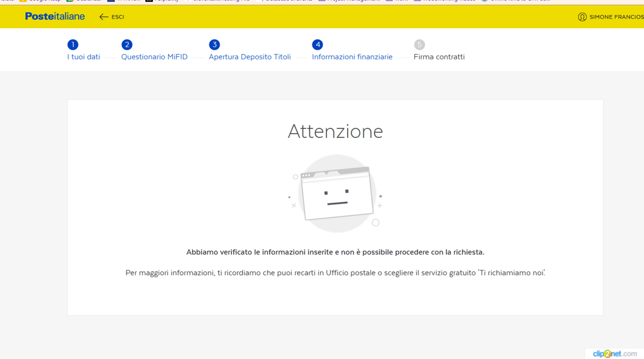644x359 pixels.
Task: Select the 'Apertura Deposito Titoli' step
Action: point(249,57)
